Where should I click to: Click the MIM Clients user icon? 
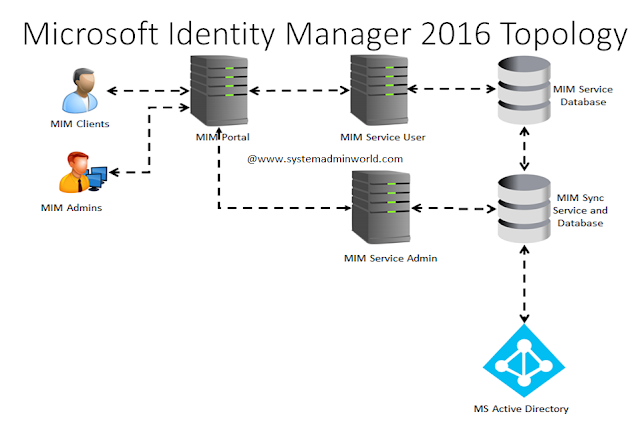click(80, 91)
